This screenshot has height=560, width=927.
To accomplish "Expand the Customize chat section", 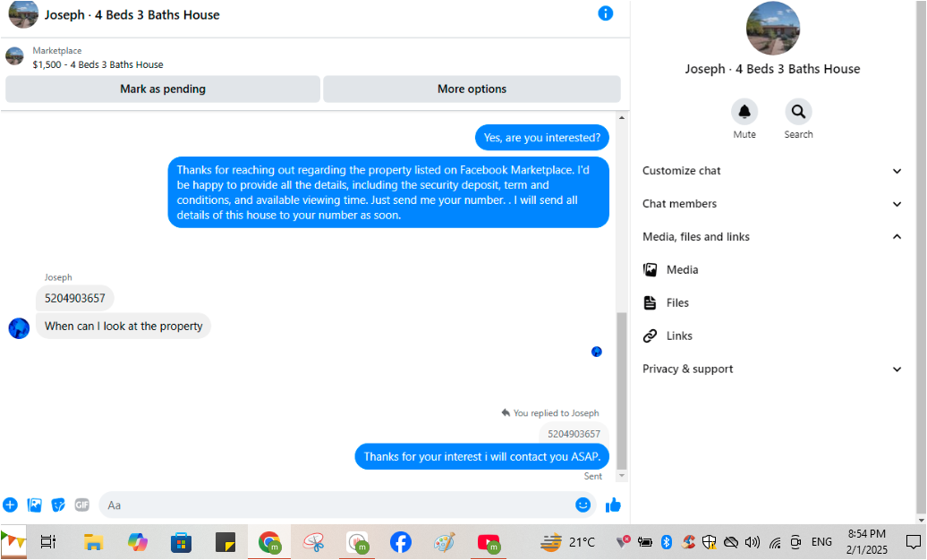I will (x=772, y=171).
